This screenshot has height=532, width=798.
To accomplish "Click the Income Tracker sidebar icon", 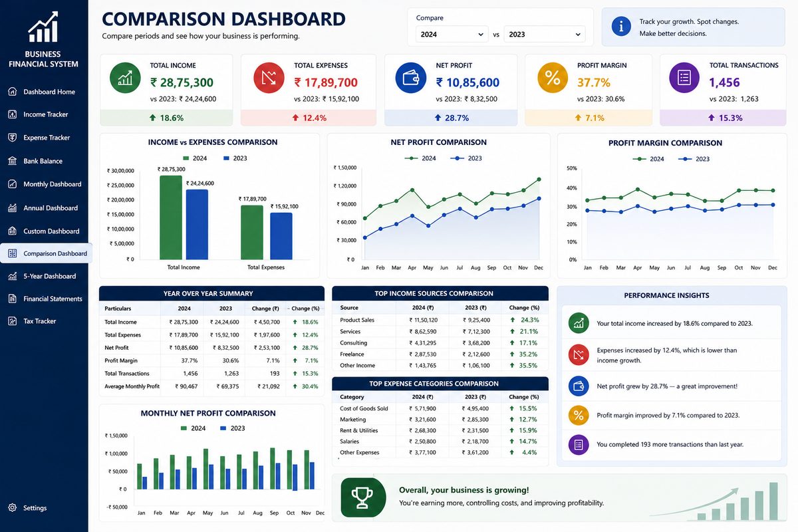I will coord(12,114).
